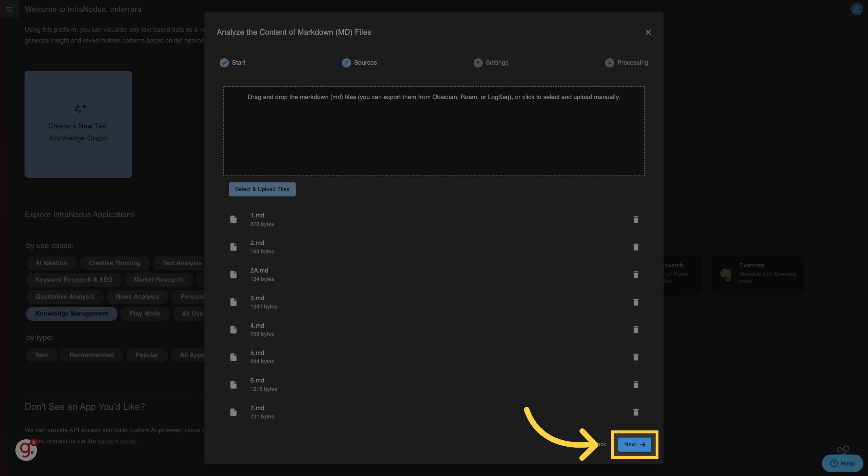Filter apps by Recommended type
Screen dimensions: 868x476
pos(92,355)
